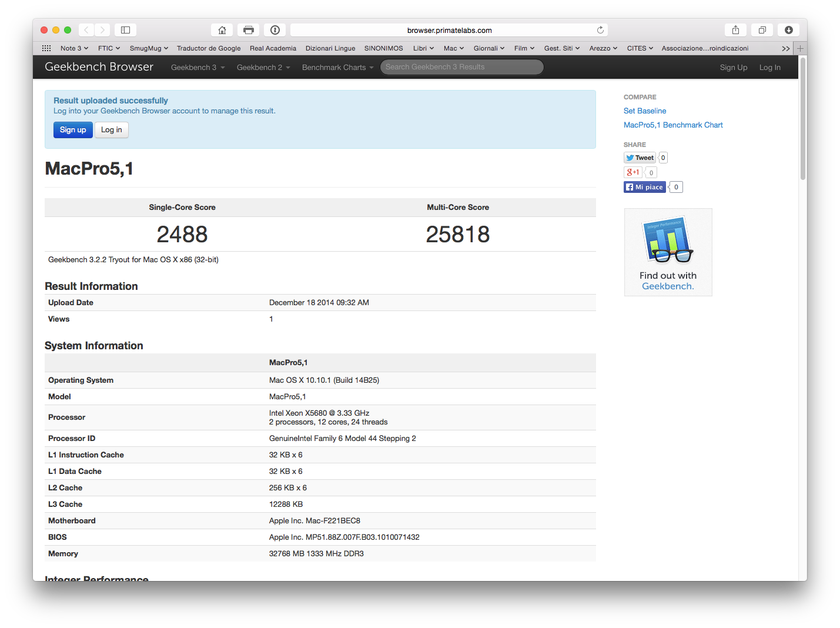Open the Associazione bookmark

[705, 48]
